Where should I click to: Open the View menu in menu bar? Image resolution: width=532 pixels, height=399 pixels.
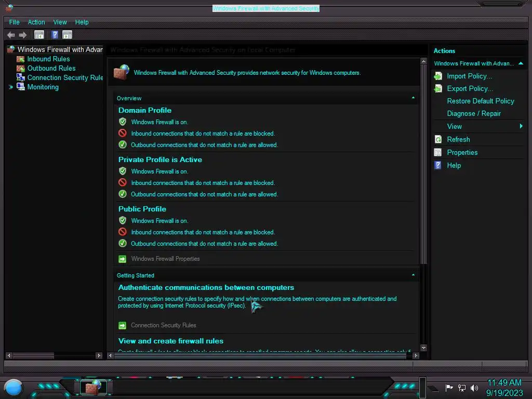(60, 22)
